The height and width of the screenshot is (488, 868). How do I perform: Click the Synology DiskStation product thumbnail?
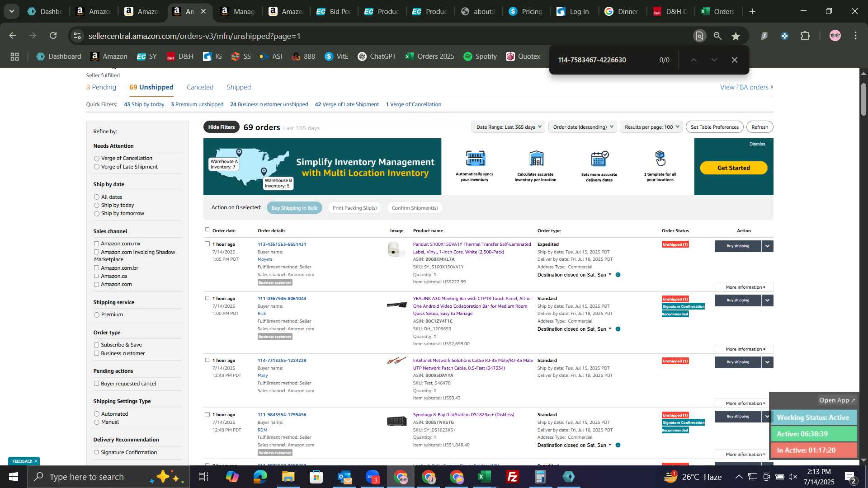tap(396, 421)
